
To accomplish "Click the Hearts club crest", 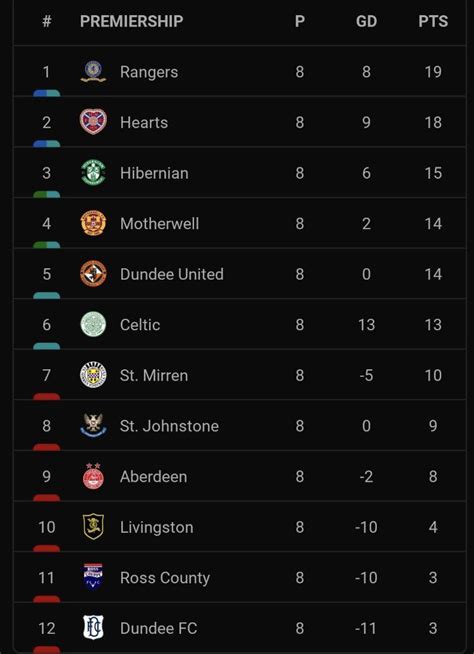I will coord(93,122).
